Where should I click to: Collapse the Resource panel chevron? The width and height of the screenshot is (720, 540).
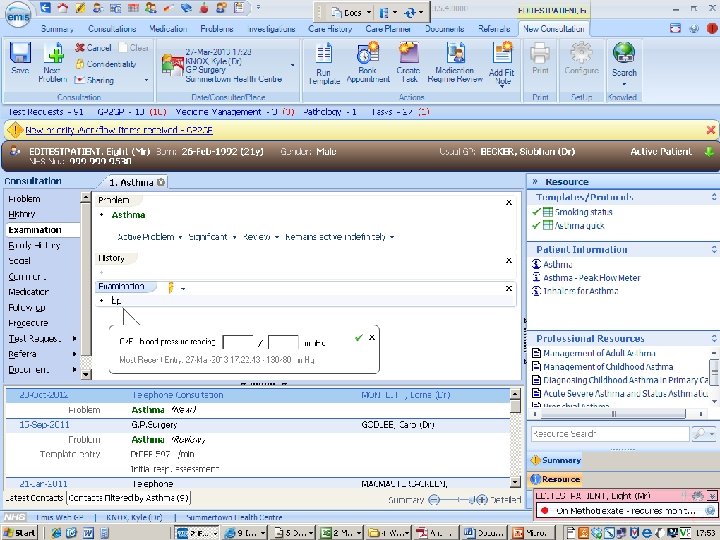click(x=534, y=181)
